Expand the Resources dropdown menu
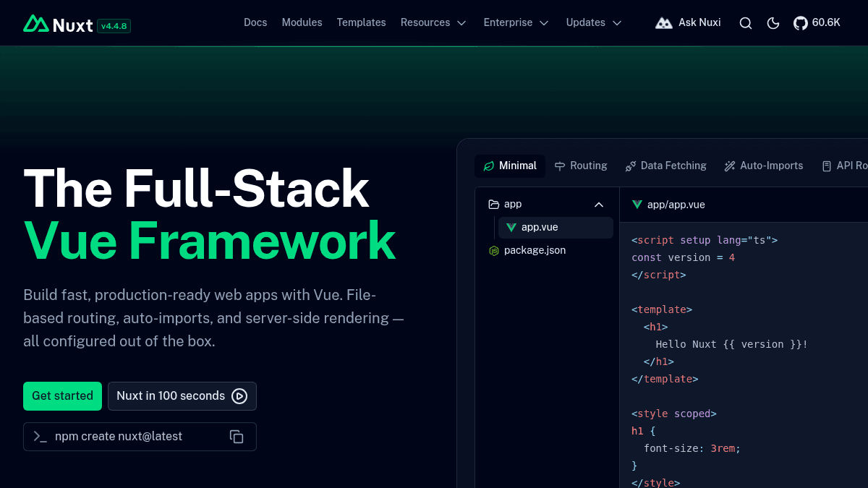 433,22
